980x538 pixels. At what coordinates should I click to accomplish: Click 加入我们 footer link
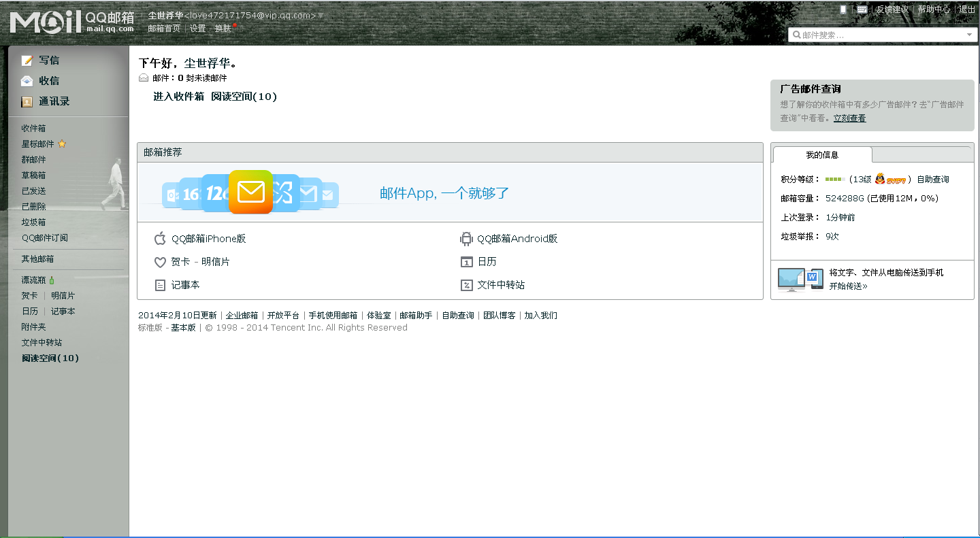540,316
